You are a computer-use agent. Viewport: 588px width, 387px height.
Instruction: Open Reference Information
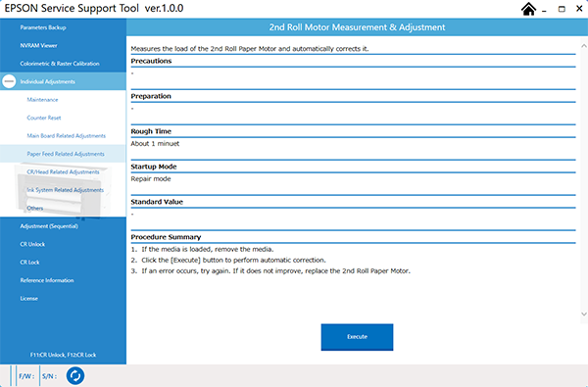point(47,280)
